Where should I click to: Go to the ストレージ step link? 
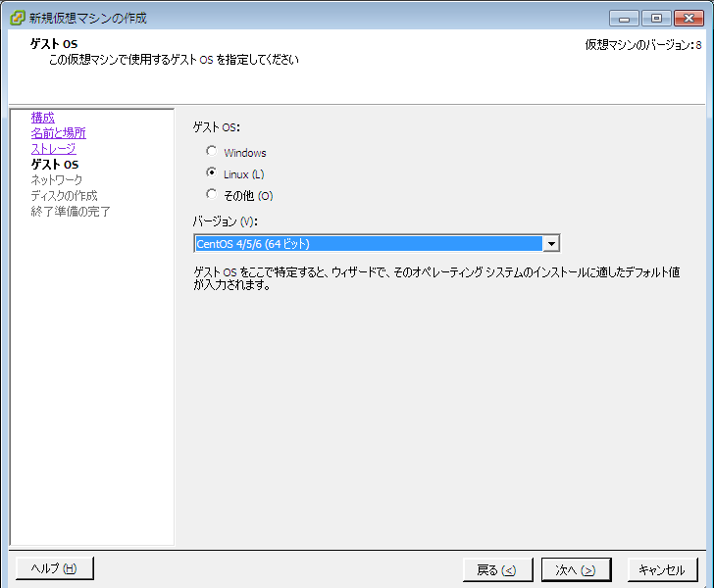pyautogui.click(x=53, y=148)
